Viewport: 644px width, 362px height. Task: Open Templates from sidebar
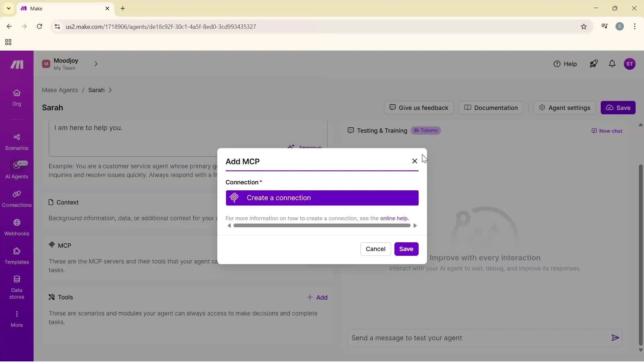pyautogui.click(x=16, y=256)
